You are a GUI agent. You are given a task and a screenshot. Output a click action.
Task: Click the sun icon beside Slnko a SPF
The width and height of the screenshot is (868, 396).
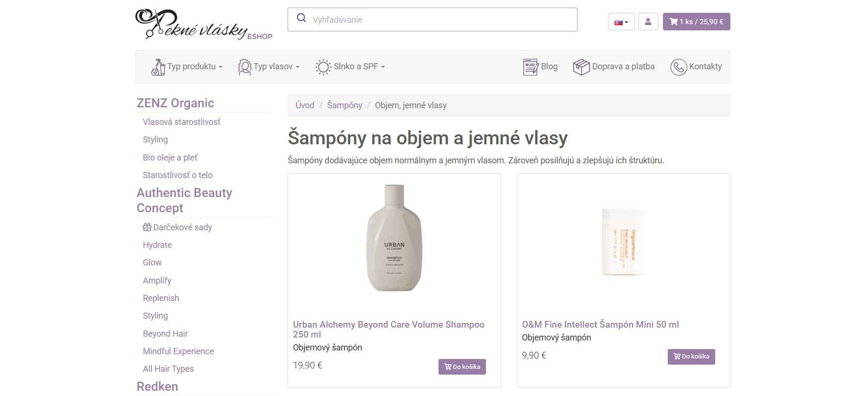[x=323, y=66]
